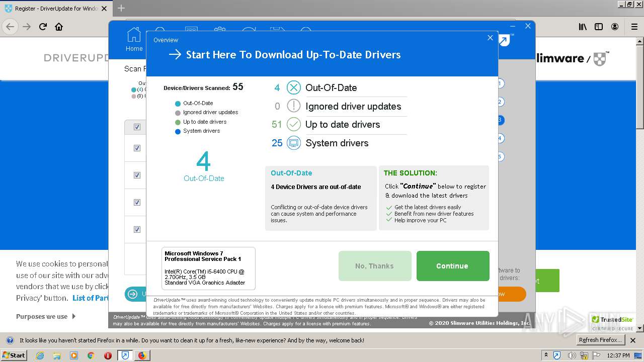The image size is (644, 362).
Task: Toggle the third driver row checkbox
Action: click(x=137, y=203)
